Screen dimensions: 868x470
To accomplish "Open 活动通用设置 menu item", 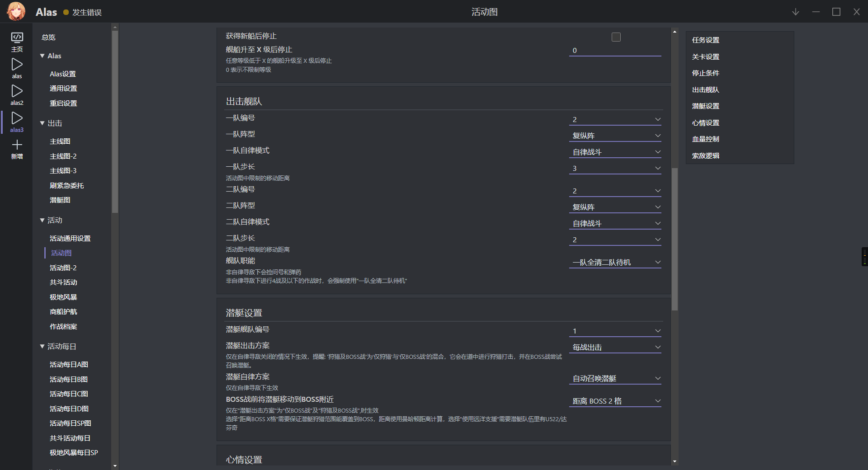I will coord(70,238).
